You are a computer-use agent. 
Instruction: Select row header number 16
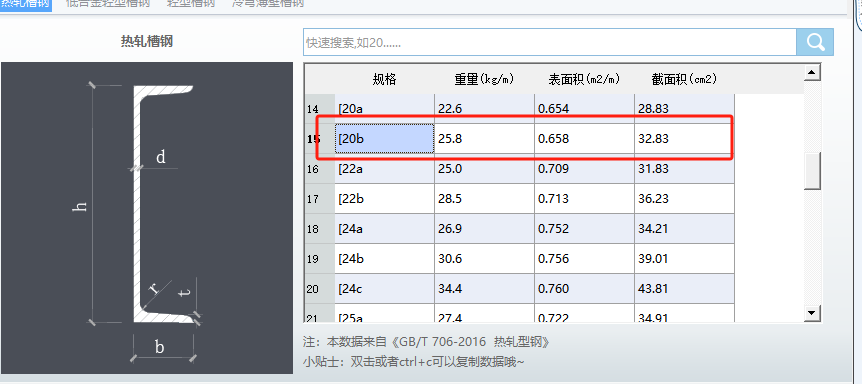[x=319, y=169]
